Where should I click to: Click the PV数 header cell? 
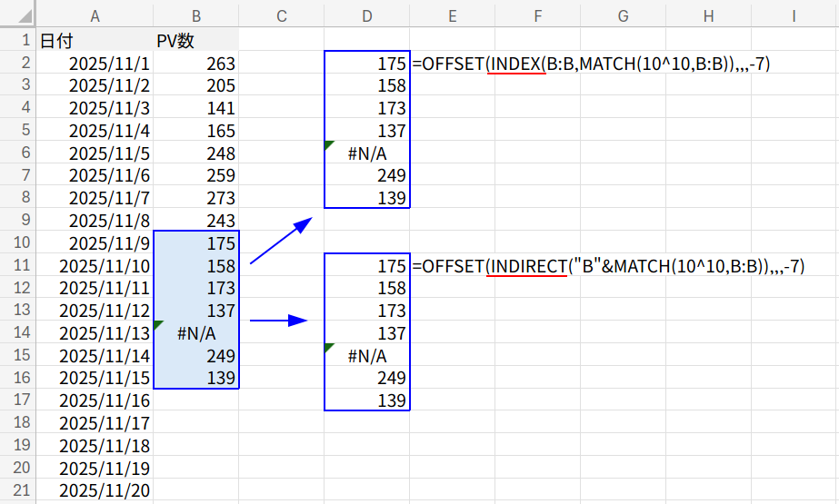[x=196, y=41]
